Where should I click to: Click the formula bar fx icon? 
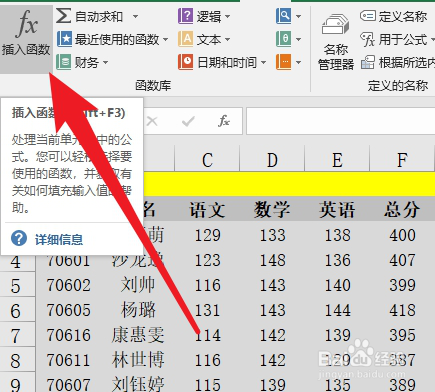click(224, 121)
